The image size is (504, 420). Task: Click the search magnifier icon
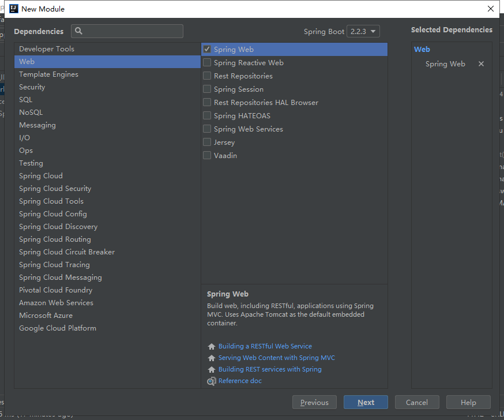[79, 31]
